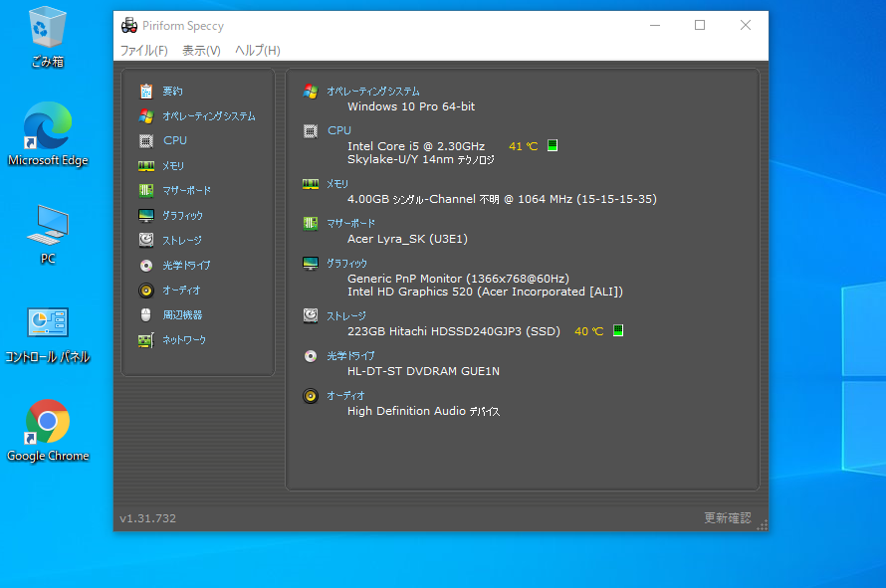Click the CPU chip icon in summary panel
Screen dimensions: 886x588
coord(311,131)
